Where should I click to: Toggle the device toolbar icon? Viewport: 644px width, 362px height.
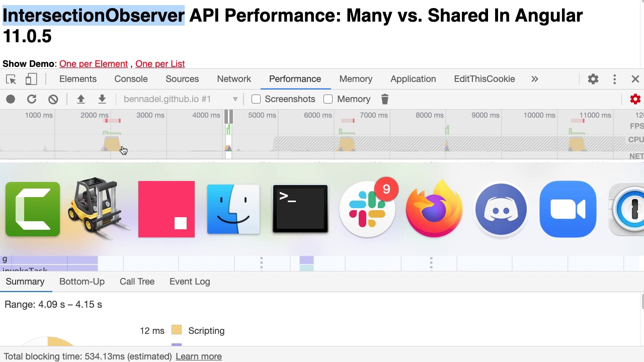pyautogui.click(x=31, y=79)
